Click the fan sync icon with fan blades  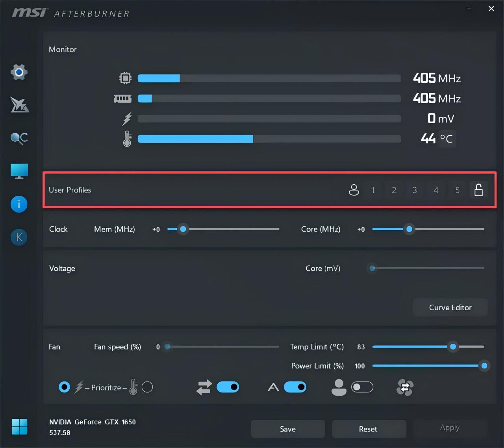pyautogui.click(x=405, y=387)
